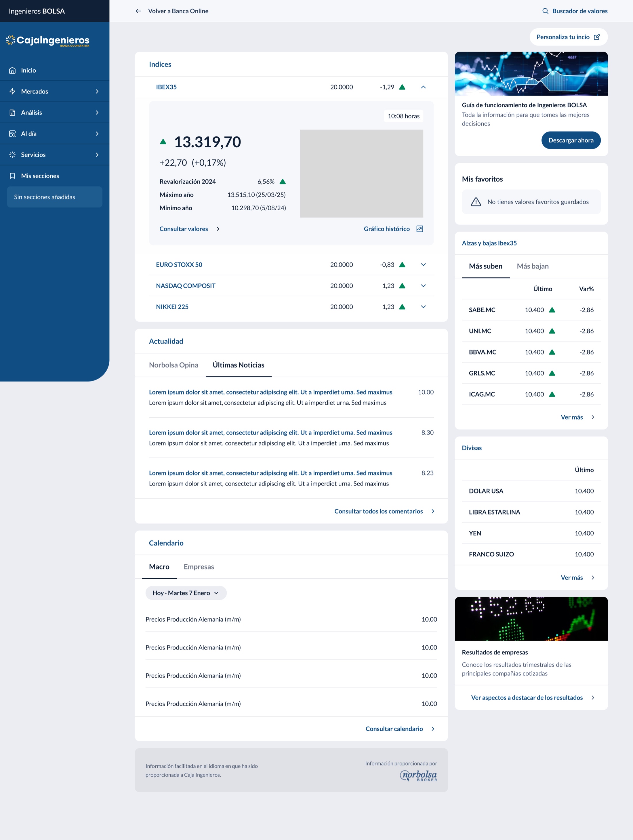Switch to the Norbolsa Opina tab
This screenshot has height=840, width=633.
click(x=173, y=365)
